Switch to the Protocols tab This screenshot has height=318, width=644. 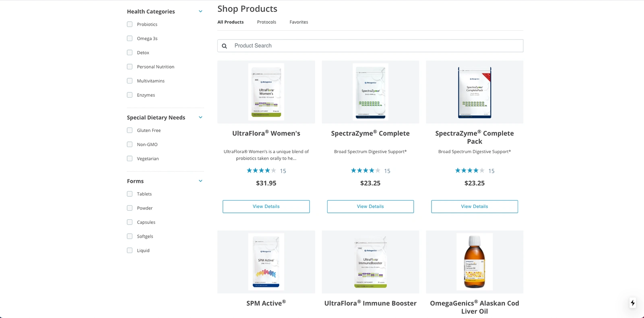266,22
